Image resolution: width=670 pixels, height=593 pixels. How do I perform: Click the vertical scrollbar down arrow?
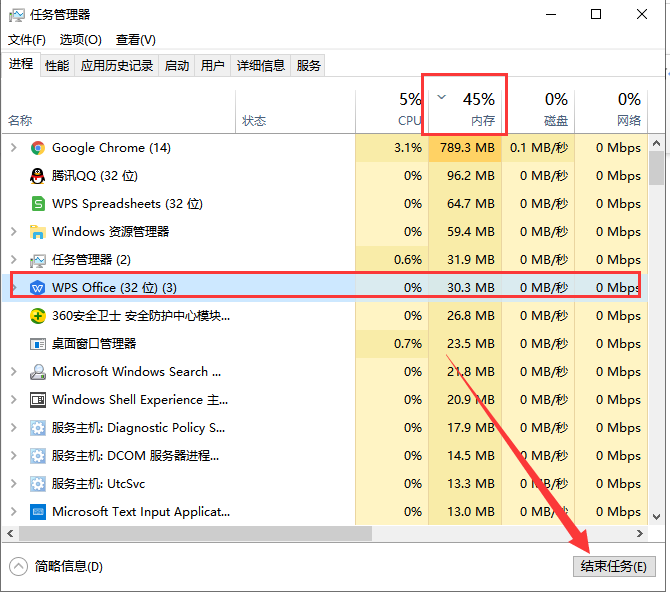coord(656,518)
